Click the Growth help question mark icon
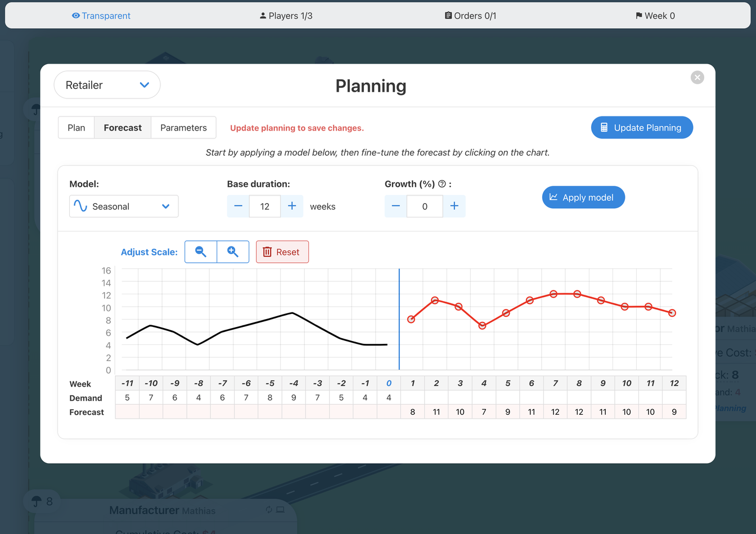This screenshot has width=756, height=534. click(442, 184)
